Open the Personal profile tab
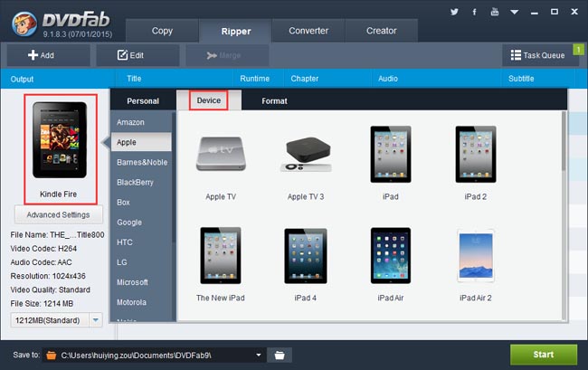Screen dimensions: 588x370 point(143,100)
